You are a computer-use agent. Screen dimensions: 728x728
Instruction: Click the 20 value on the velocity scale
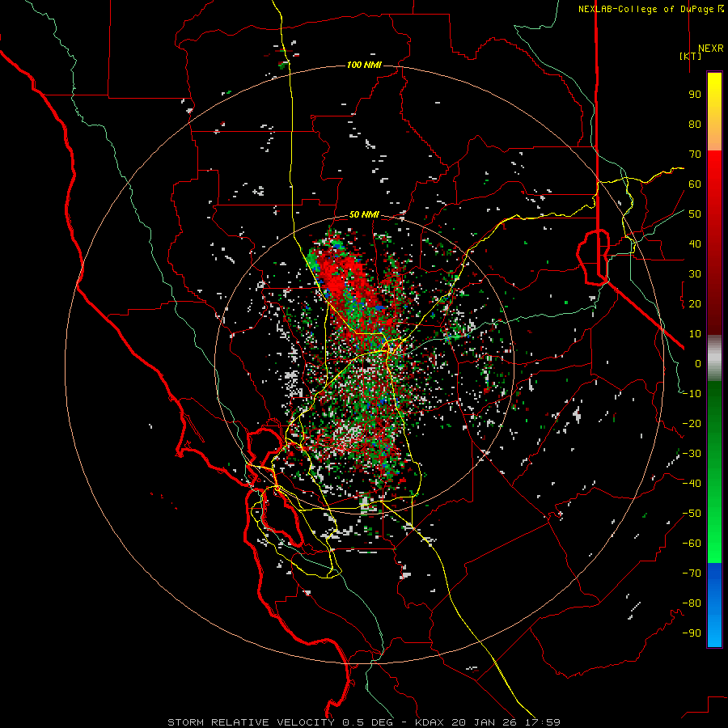click(695, 304)
